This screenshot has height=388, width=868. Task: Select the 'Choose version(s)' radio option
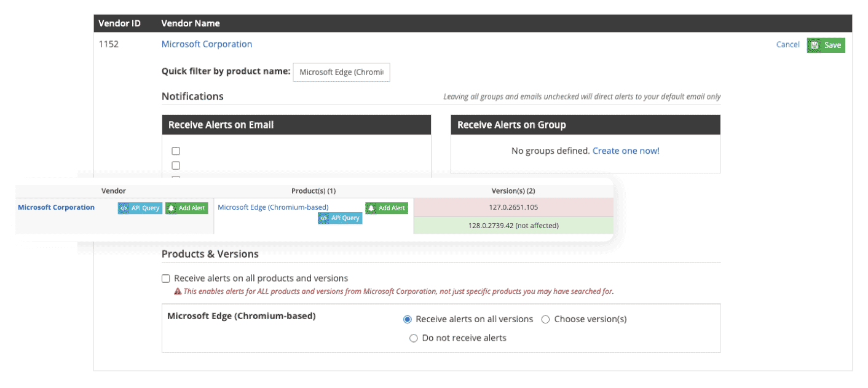click(x=545, y=319)
